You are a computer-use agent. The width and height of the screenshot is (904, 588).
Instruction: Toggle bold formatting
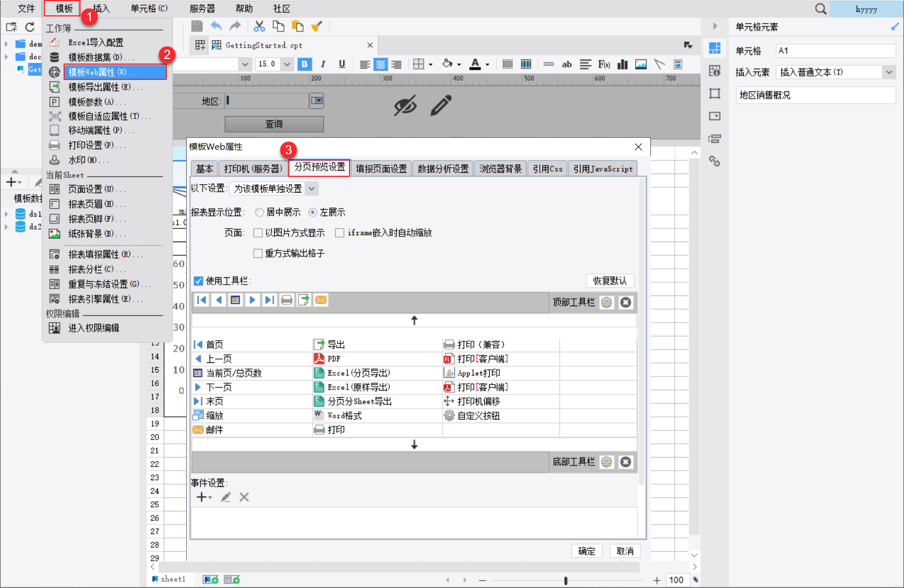pos(305,64)
